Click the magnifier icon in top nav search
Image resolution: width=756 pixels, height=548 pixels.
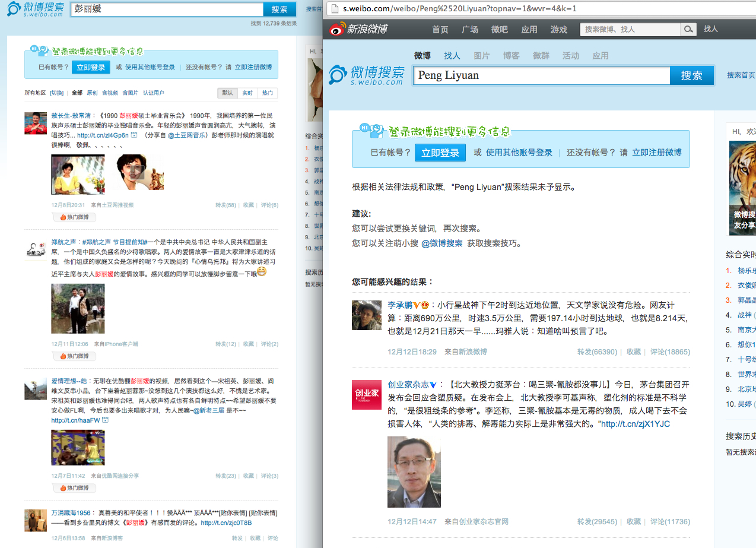point(688,29)
